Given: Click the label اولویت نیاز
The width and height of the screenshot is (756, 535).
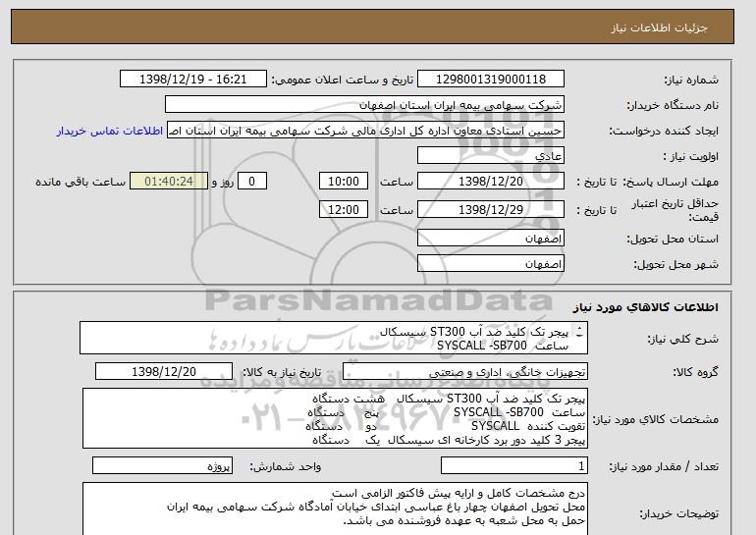Looking at the screenshot, I should (690, 156).
